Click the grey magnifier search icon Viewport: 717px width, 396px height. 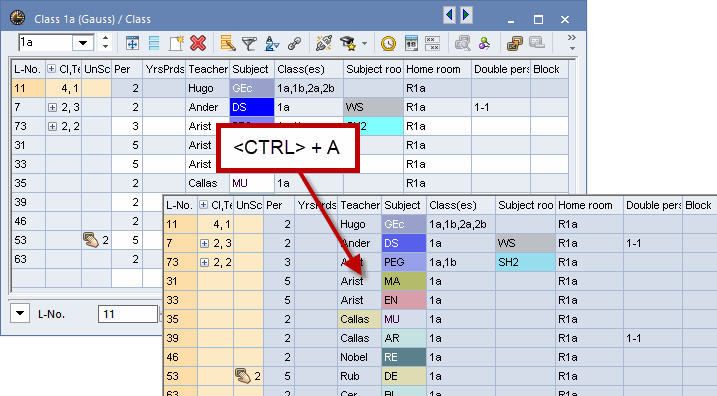[462, 43]
